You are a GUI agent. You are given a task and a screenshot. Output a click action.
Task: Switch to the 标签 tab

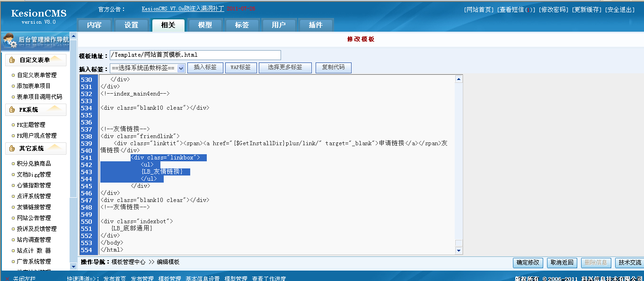(x=242, y=25)
